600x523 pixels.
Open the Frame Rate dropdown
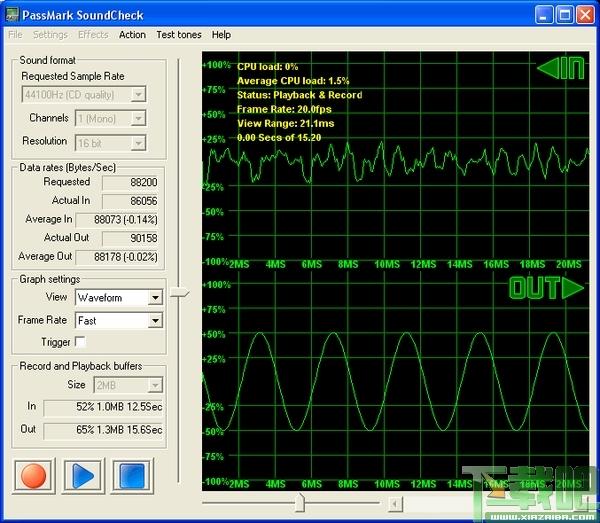154,321
